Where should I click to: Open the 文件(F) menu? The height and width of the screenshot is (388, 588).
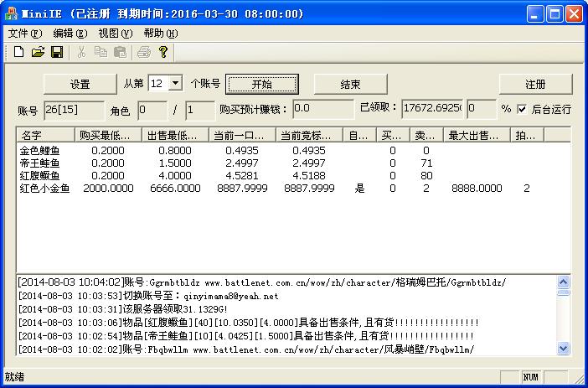coord(25,34)
